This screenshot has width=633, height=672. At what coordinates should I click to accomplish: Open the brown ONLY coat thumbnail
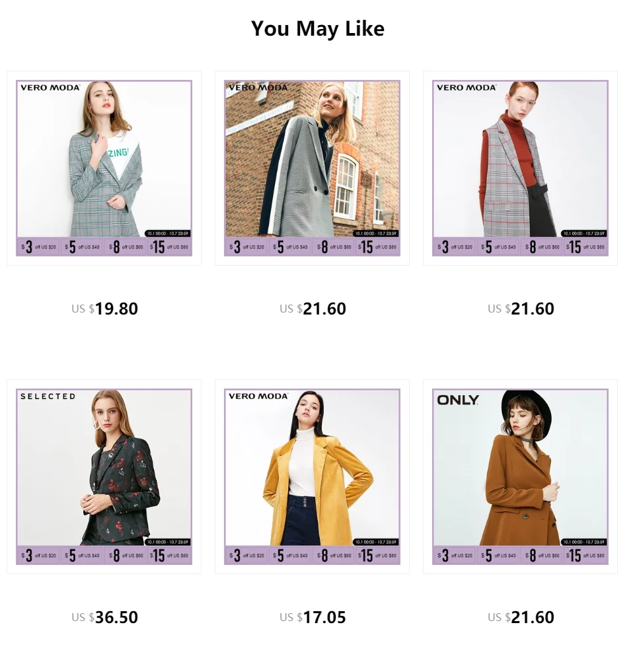point(520,476)
